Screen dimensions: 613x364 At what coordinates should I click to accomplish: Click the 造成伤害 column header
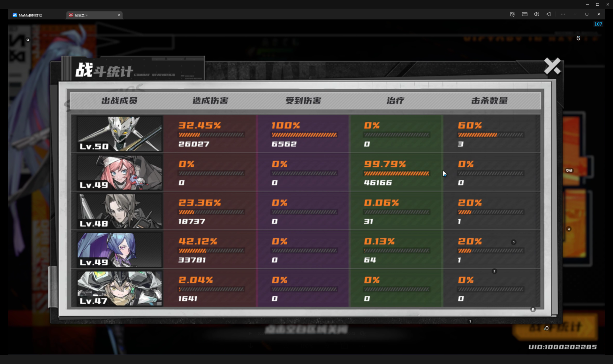point(210,101)
